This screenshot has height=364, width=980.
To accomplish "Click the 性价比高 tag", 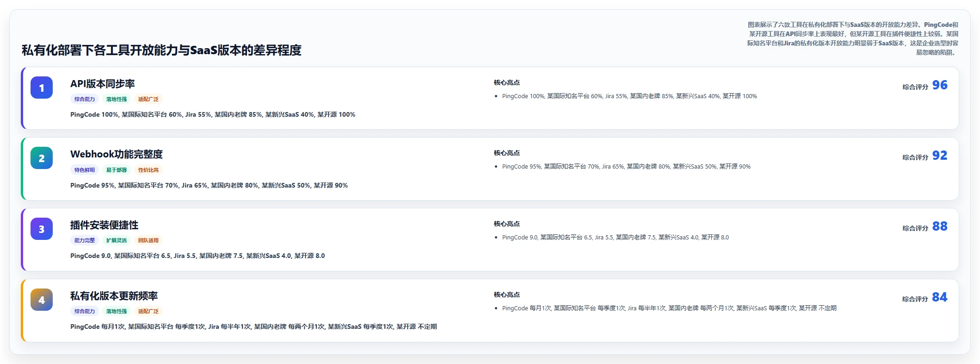I will click(x=148, y=170).
